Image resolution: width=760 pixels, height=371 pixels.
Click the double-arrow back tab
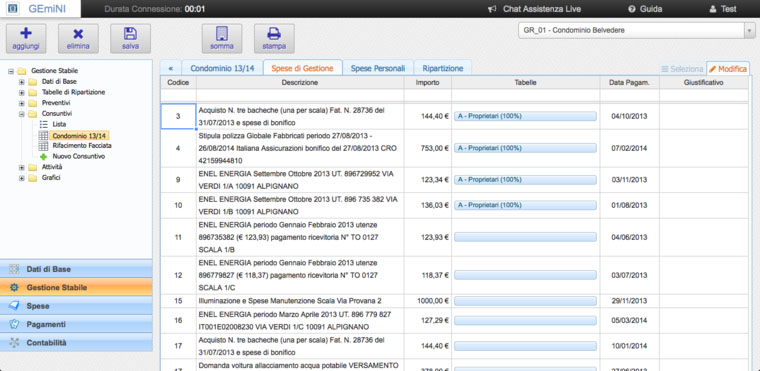coord(171,68)
